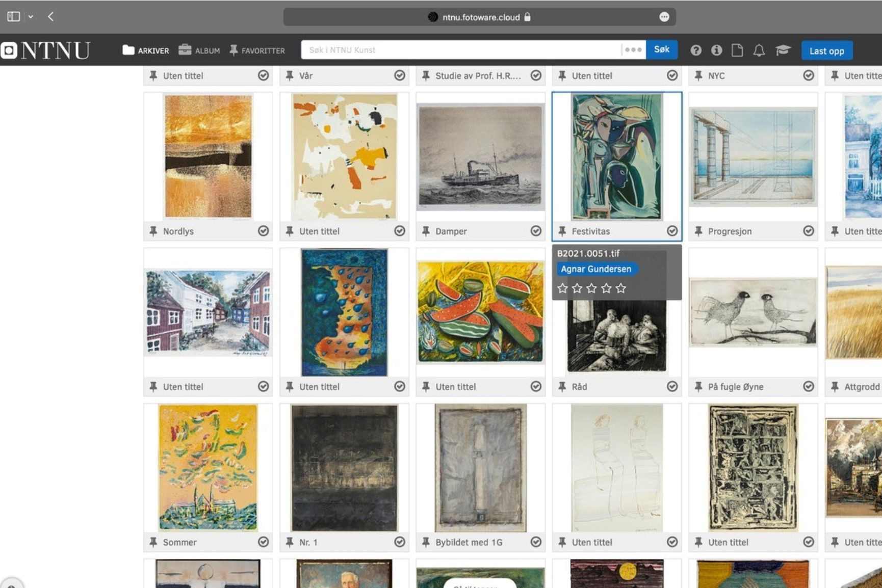
Task: Click the document page icon in header
Action: click(737, 50)
